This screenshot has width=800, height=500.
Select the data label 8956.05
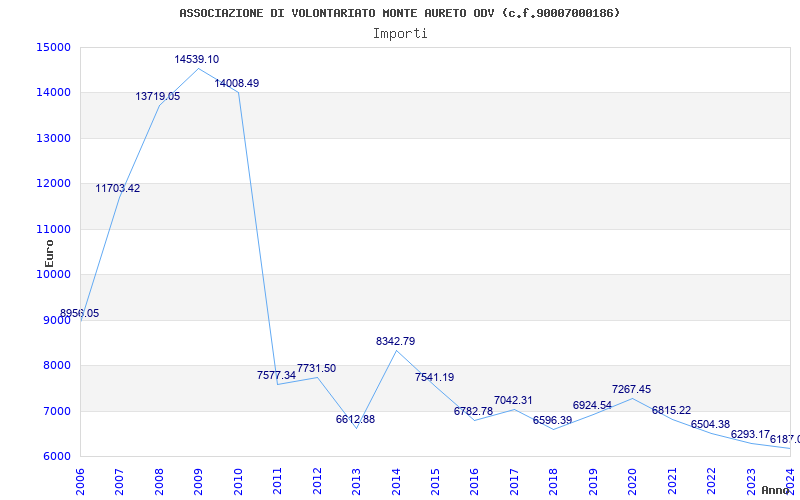pyautogui.click(x=80, y=313)
